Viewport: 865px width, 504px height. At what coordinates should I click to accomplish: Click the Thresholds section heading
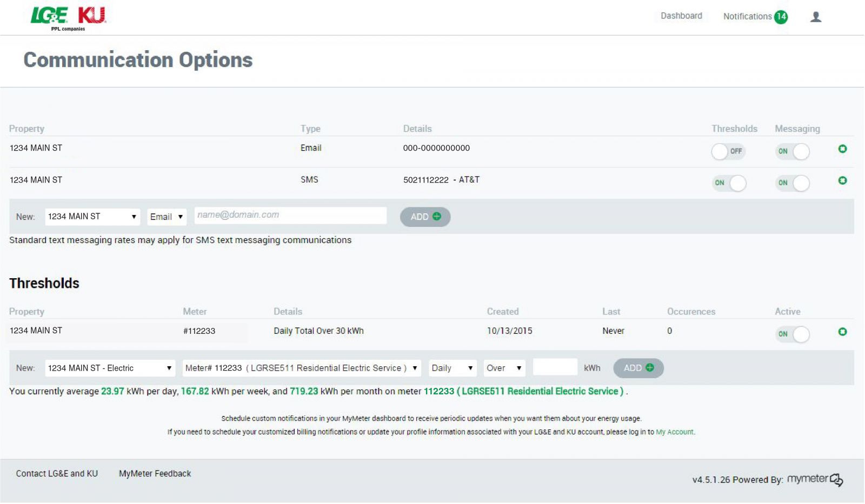pyautogui.click(x=44, y=284)
